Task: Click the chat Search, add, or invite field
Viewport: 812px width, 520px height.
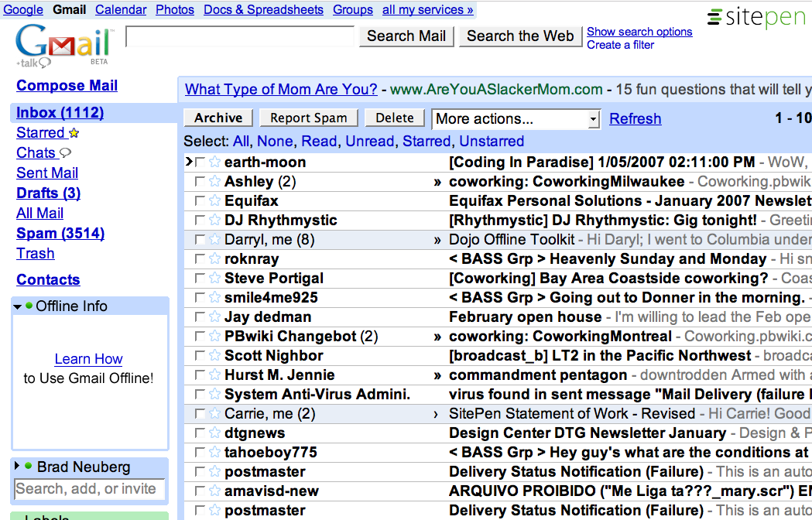Action: [89, 488]
